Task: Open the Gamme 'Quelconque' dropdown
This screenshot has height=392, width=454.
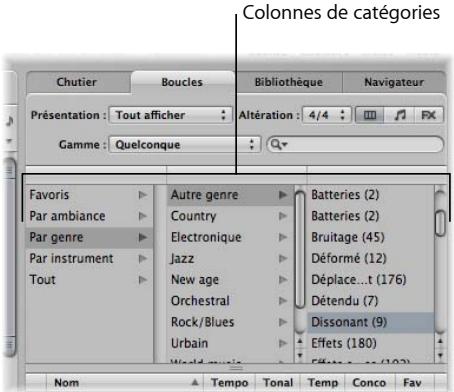Action: pyautogui.click(x=184, y=145)
